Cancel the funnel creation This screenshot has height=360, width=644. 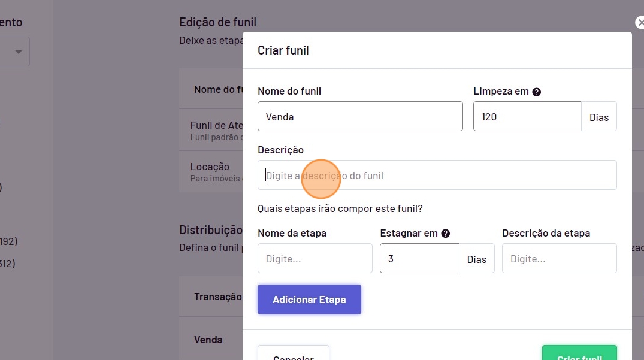(x=293, y=355)
